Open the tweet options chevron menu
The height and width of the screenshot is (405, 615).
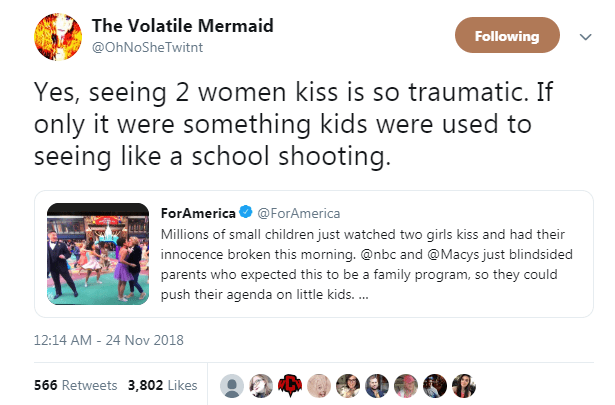click(x=584, y=37)
